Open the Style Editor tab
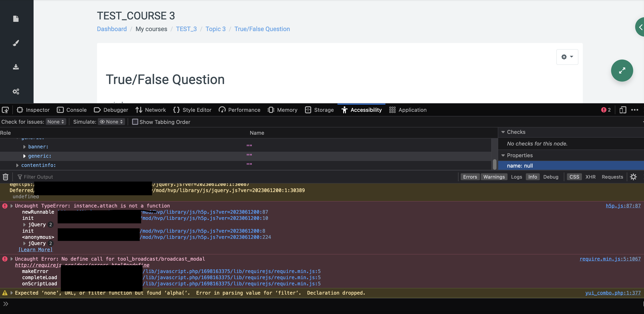Image resolution: width=644 pixels, height=314 pixels. pyautogui.click(x=192, y=110)
